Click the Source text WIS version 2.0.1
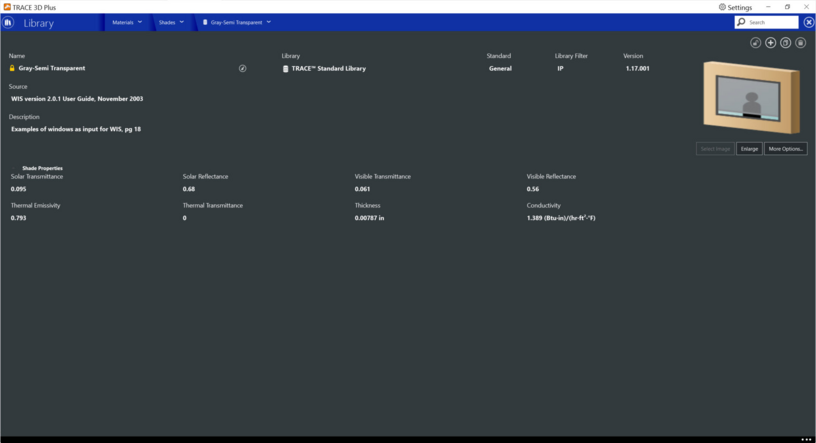Viewport: 816px width, 443px height. [77, 99]
